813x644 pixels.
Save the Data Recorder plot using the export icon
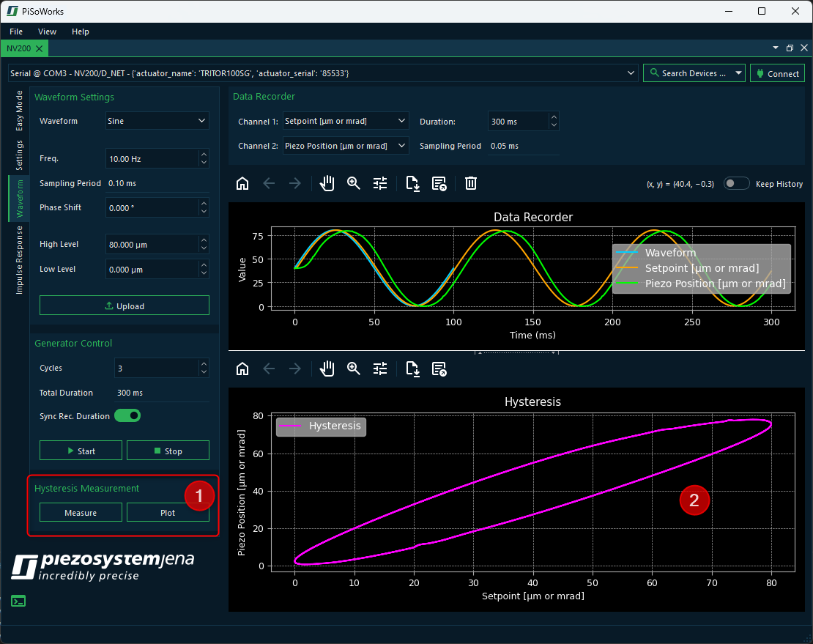412,183
